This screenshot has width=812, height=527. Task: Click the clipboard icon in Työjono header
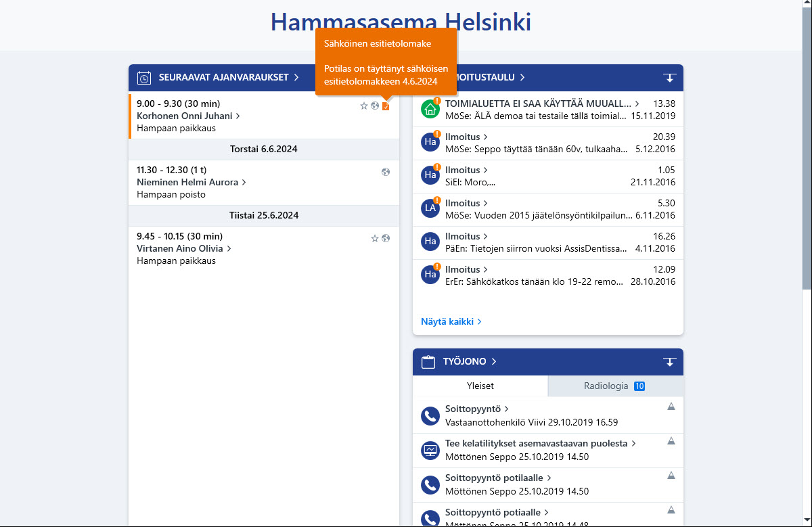click(x=428, y=362)
